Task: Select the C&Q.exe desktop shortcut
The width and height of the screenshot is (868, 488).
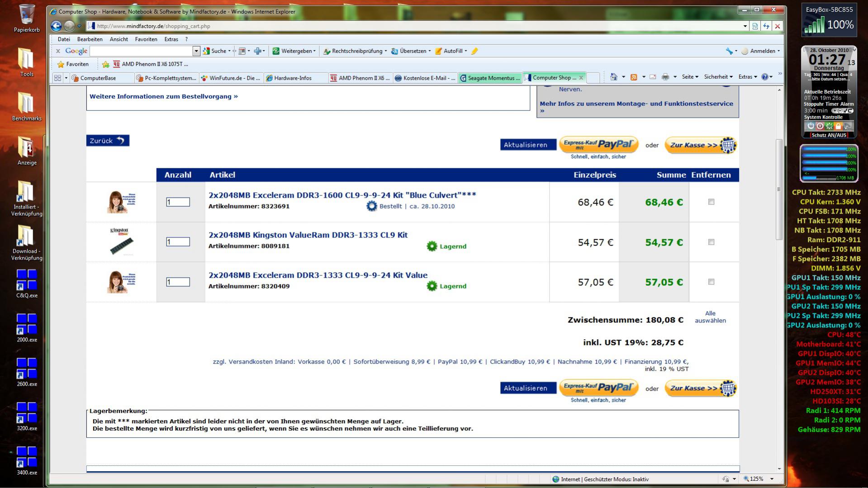Action: (x=27, y=284)
